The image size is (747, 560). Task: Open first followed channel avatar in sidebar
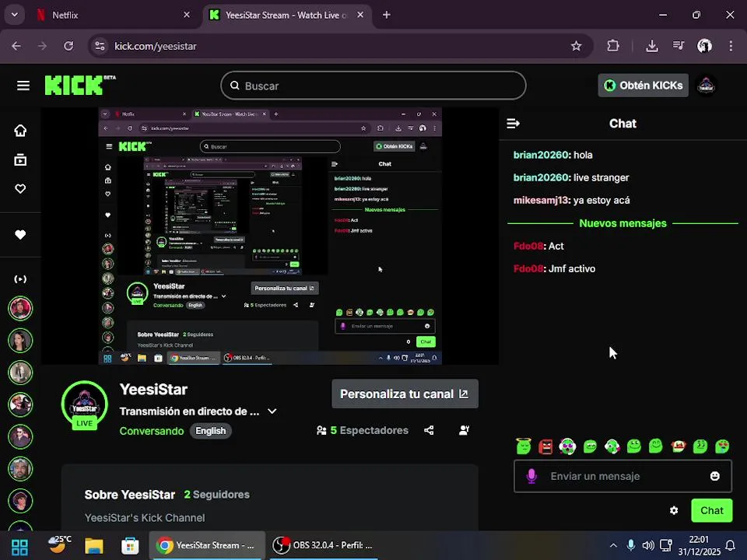[x=20, y=308]
